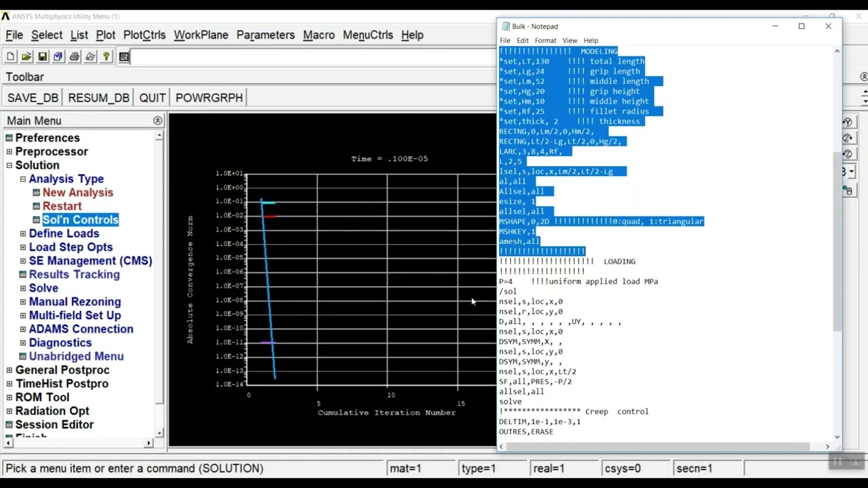Click the dynamic model mode mouse icon
The image size is (868, 488).
pos(848,191)
